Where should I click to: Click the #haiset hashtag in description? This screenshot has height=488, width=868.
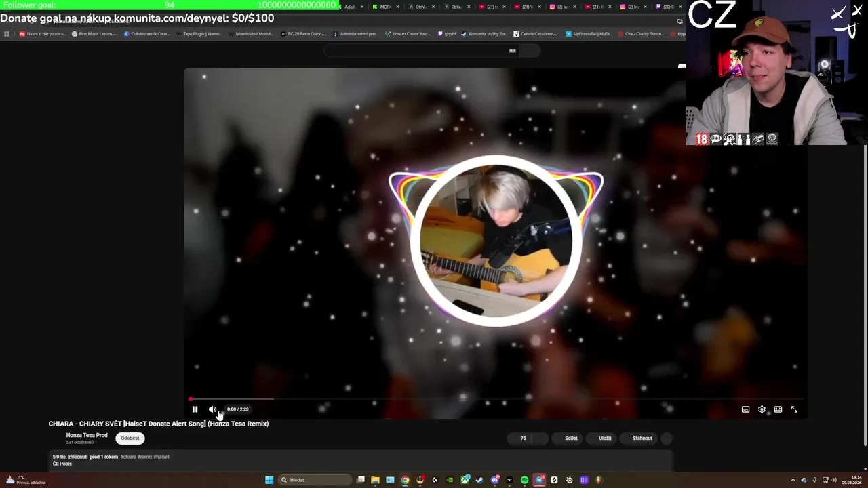(161, 457)
